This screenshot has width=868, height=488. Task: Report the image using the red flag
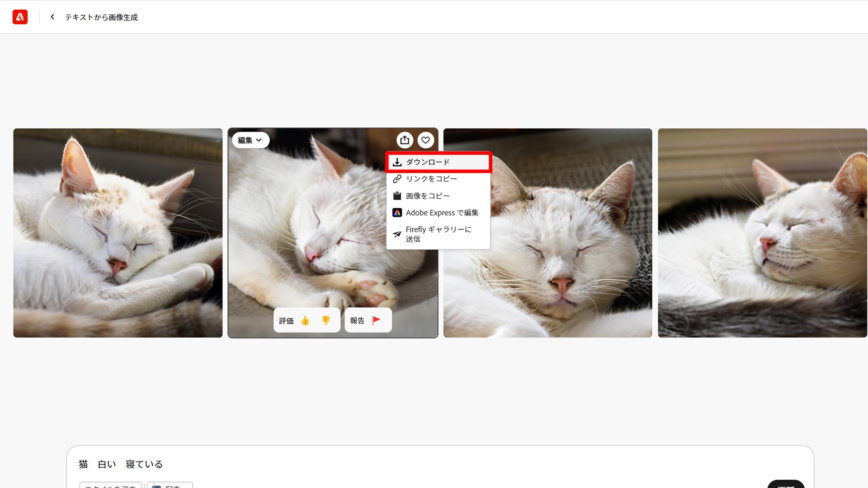pyautogui.click(x=376, y=320)
